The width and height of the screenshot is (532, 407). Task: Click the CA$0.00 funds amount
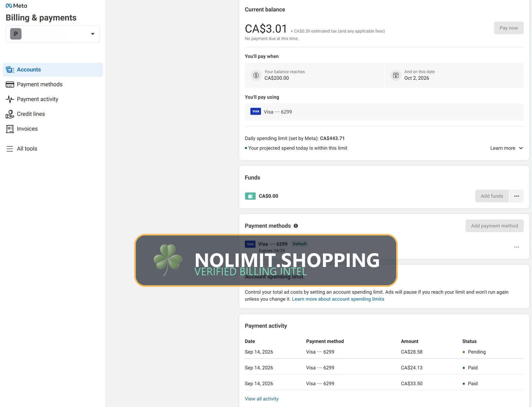pos(268,196)
